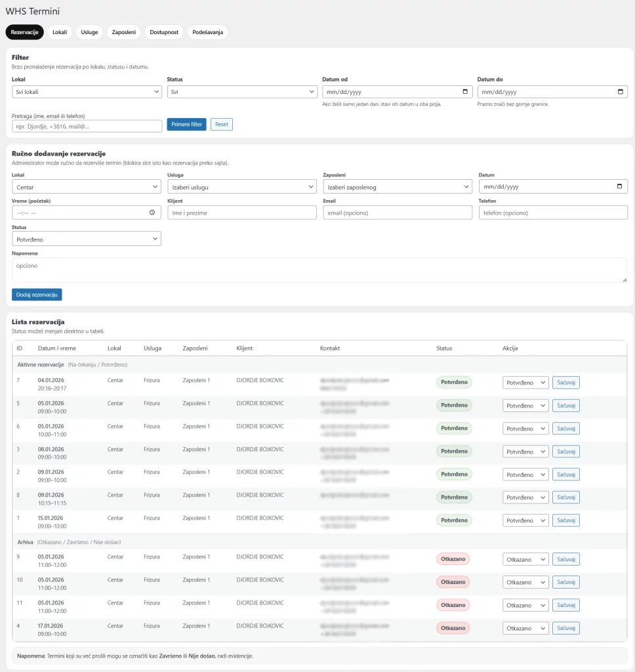Open status dropdown for reservation ID 9
Screen dimensions: 635x672
pos(525,559)
